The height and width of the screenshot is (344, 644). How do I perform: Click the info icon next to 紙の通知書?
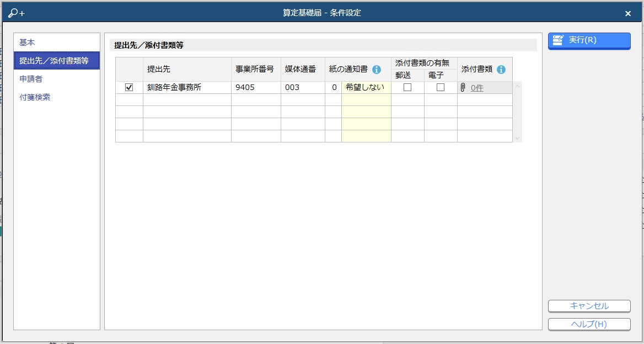(x=377, y=70)
